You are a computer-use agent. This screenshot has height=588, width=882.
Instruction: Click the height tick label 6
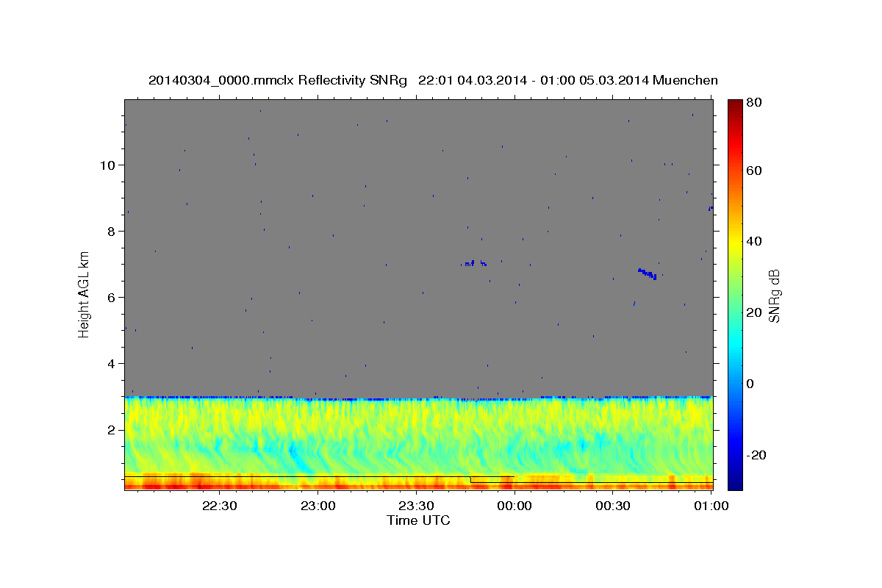click(111, 297)
